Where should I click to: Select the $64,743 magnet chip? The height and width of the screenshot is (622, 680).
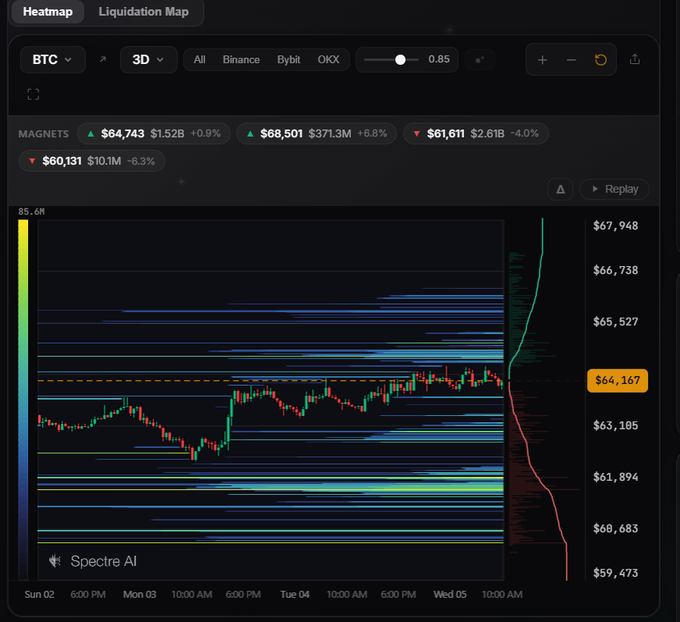coord(154,133)
